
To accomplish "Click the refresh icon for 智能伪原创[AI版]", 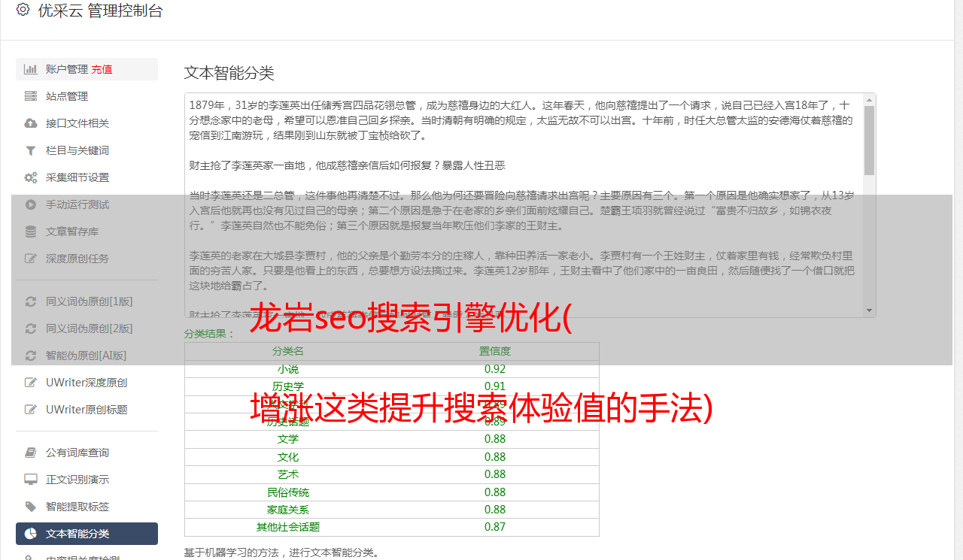I will click(31, 356).
